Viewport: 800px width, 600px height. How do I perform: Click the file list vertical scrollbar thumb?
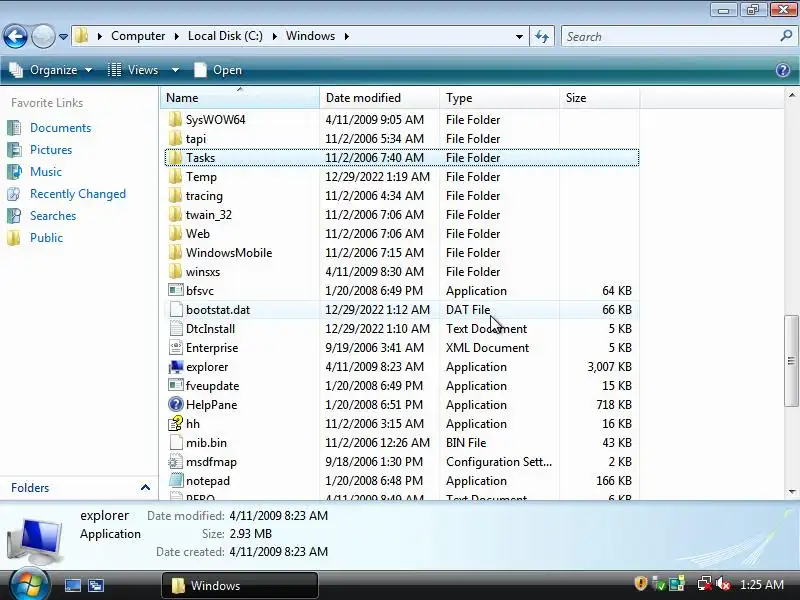[791, 361]
